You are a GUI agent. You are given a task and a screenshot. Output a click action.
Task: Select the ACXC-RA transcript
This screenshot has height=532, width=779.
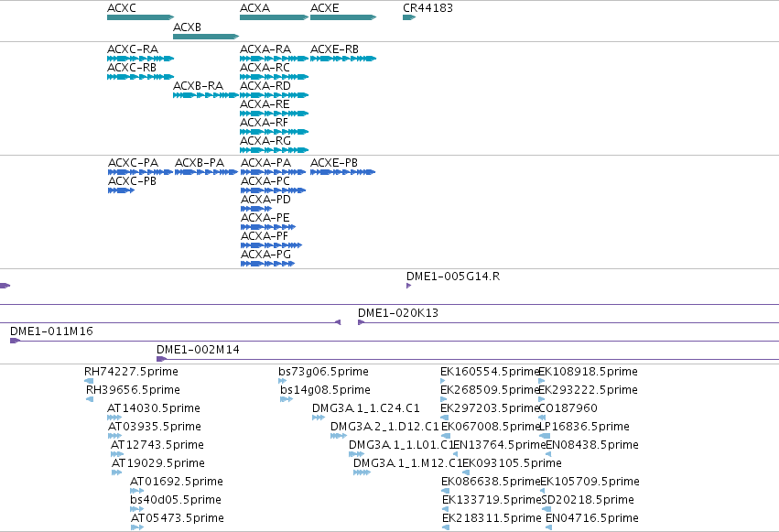coord(141,59)
